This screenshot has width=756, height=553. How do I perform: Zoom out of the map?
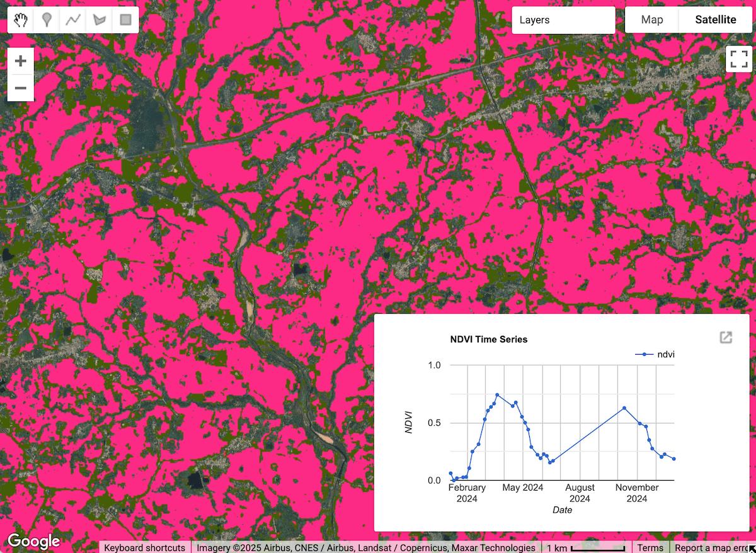pos(21,88)
